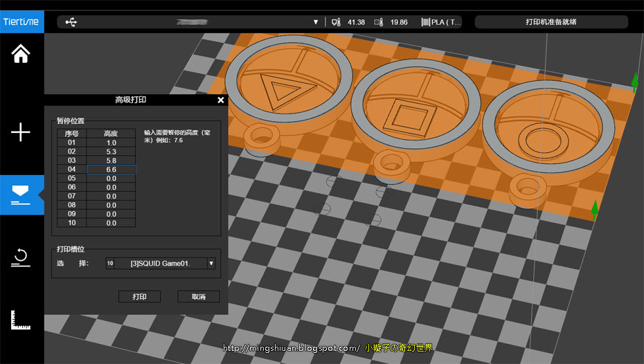Viewport: 644px width, 364px height.
Task: Select height field in row 08
Action: [x=111, y=206]
